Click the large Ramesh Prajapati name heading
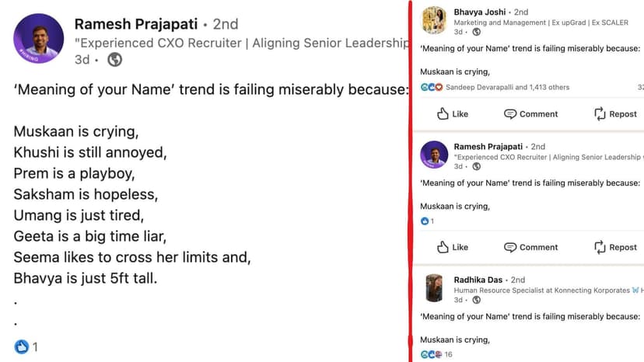The height and width of the screenshot is (362, 644). click(x=135, y=24)
